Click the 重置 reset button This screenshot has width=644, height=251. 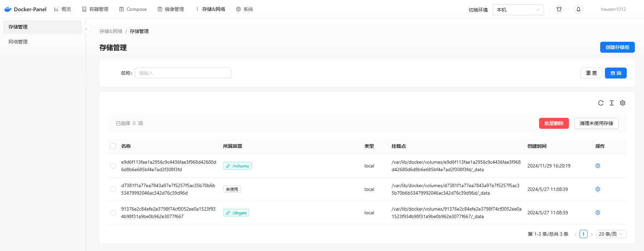591,73
